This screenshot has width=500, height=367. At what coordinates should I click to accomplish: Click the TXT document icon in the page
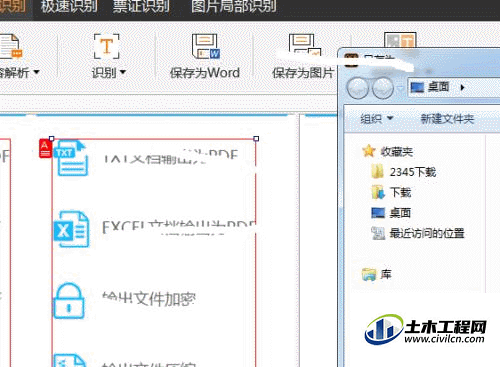click(71, 159)
